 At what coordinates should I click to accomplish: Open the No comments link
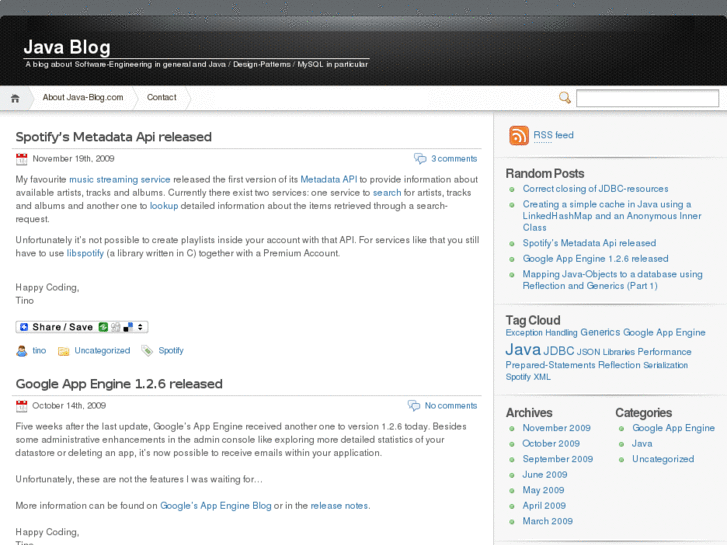pos(451,406)
